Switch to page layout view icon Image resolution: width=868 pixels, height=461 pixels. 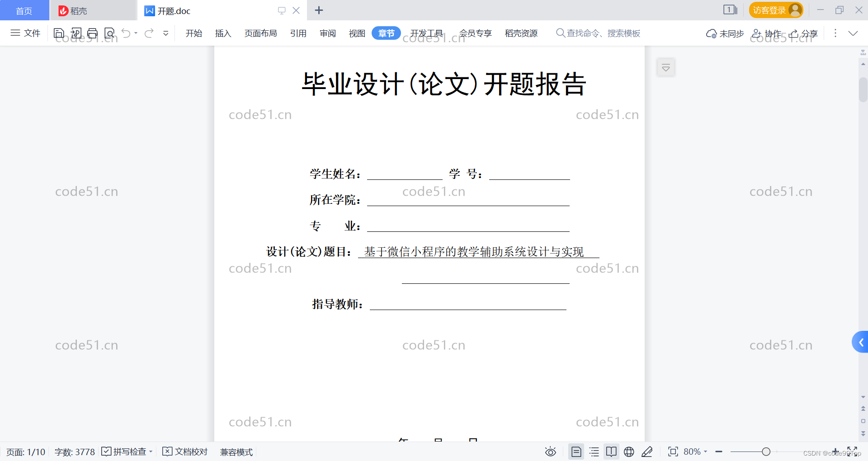576,452
